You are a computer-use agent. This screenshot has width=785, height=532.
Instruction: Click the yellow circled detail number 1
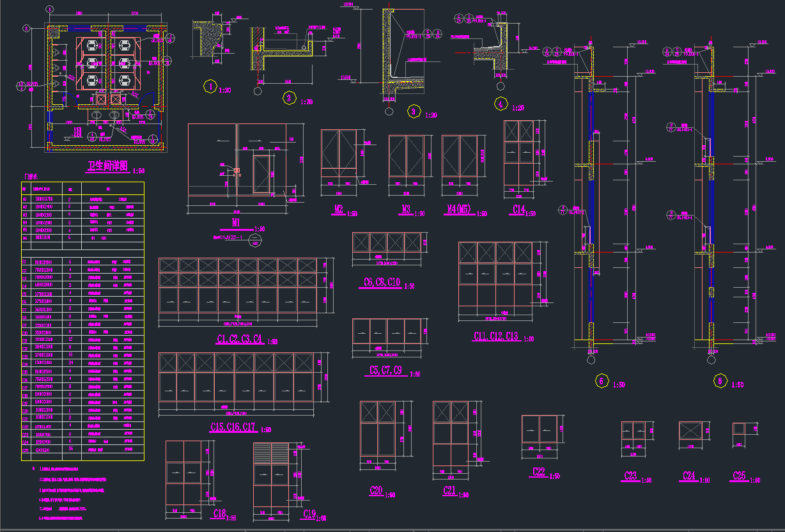209,87
